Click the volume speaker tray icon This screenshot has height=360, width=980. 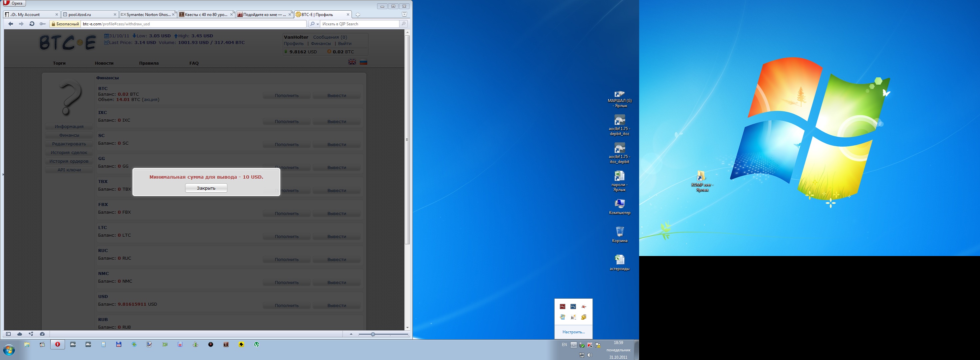(x=590, y=355)
